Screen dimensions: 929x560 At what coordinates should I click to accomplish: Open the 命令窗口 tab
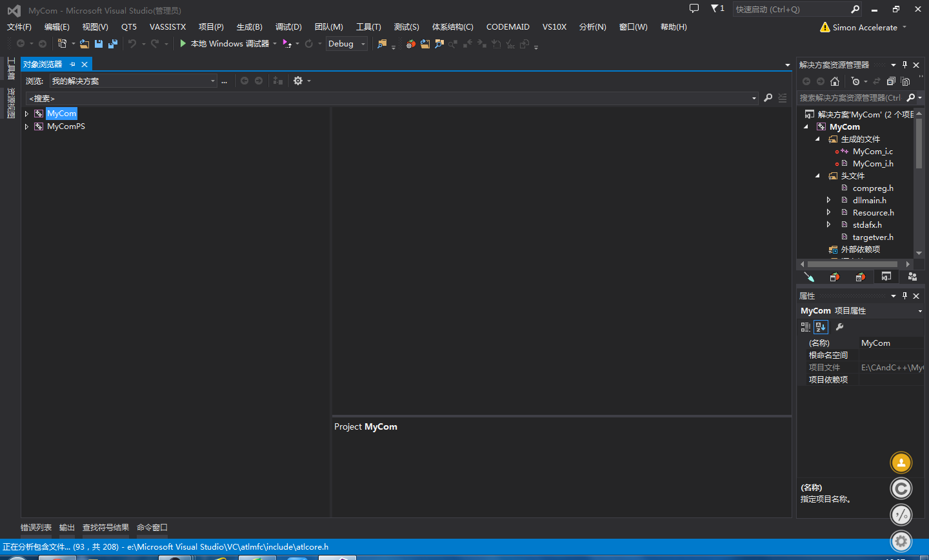tap(152, 528)
